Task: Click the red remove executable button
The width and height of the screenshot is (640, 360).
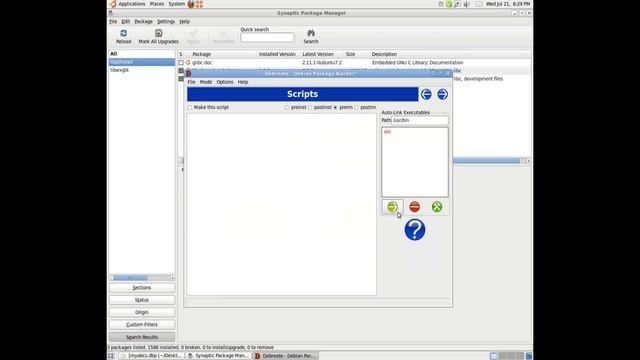Action: point(415,207)
